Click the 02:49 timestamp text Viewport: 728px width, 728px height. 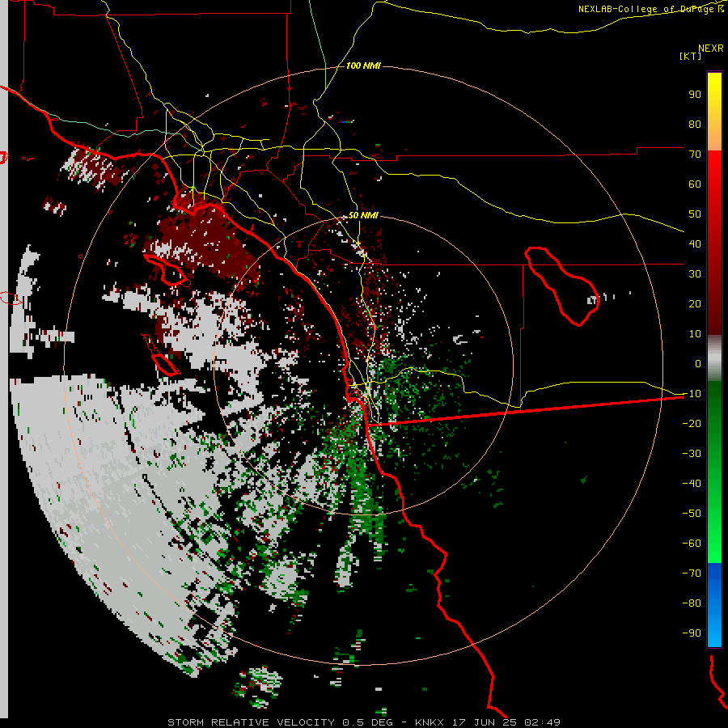click(542, 722)
